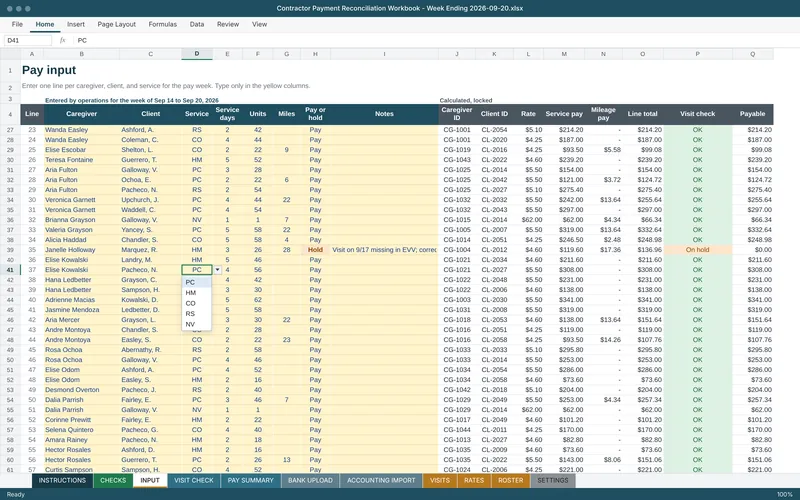Open the RATES sheet tab
The height and width of the screenshot is (500, 800).
click(x=474, y=481)
